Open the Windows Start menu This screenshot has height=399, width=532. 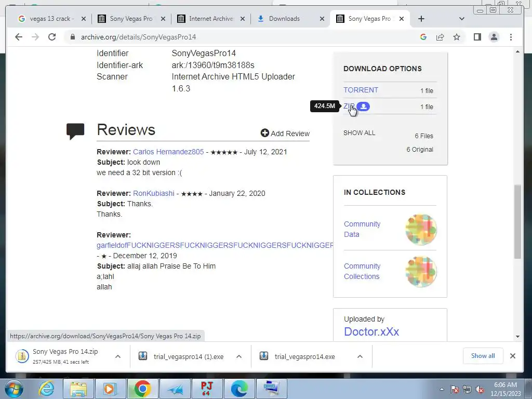click(13, 389)
